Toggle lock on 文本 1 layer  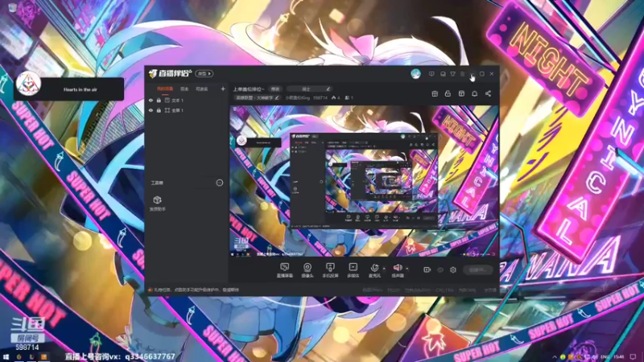point(159,101)
